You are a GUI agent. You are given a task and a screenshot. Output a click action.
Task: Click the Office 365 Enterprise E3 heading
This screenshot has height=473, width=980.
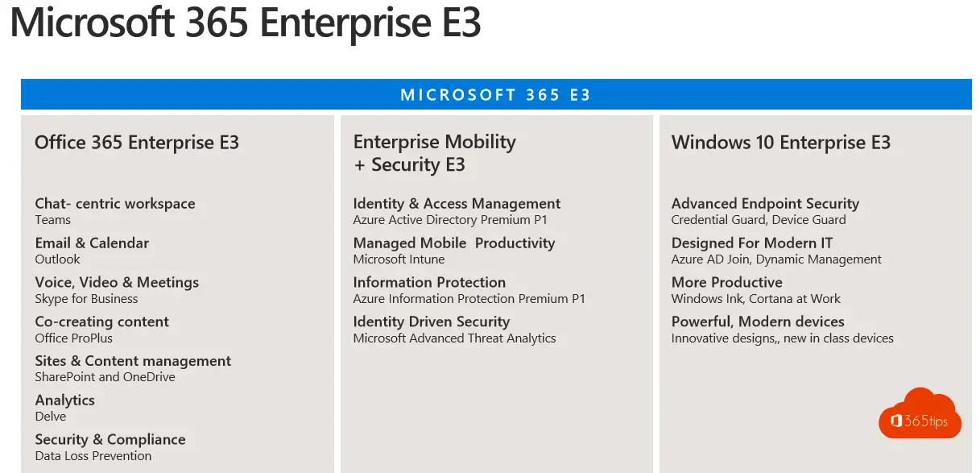(137, 143)
